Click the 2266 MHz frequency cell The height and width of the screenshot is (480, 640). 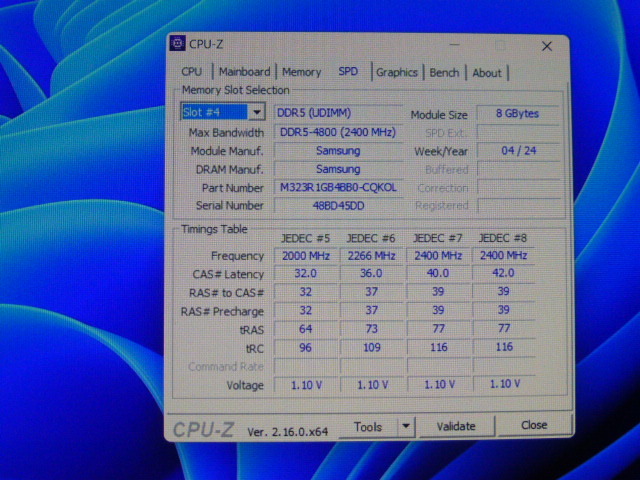coord(371,256)
